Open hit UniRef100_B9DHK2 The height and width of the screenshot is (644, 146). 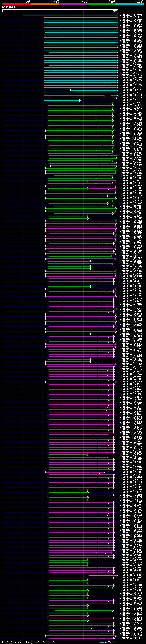point(131,27)
